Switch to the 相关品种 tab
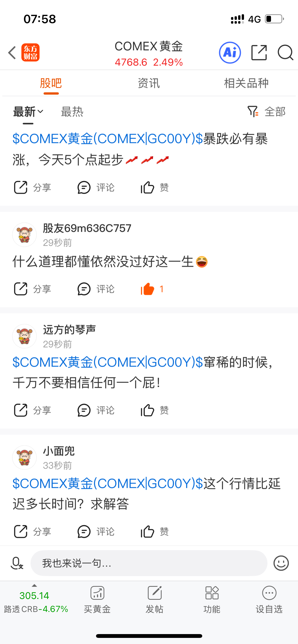 pos(246,83)
